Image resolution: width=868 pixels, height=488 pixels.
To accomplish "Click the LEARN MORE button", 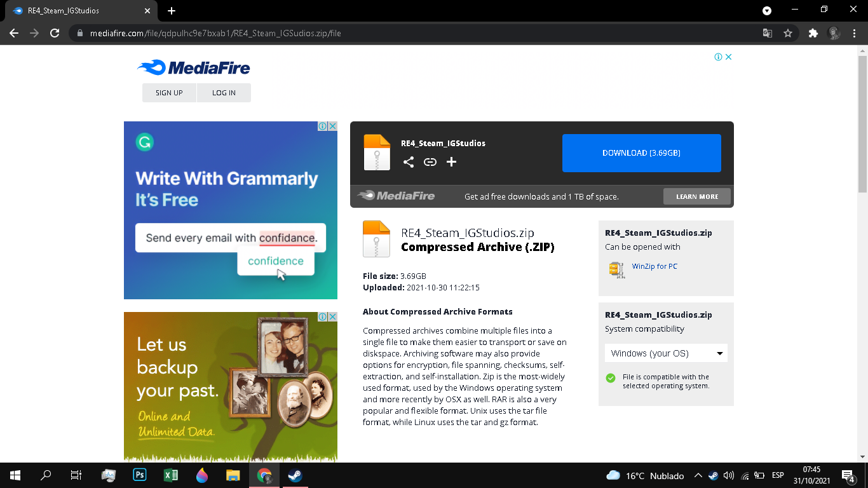I will [x=697, y=196].
